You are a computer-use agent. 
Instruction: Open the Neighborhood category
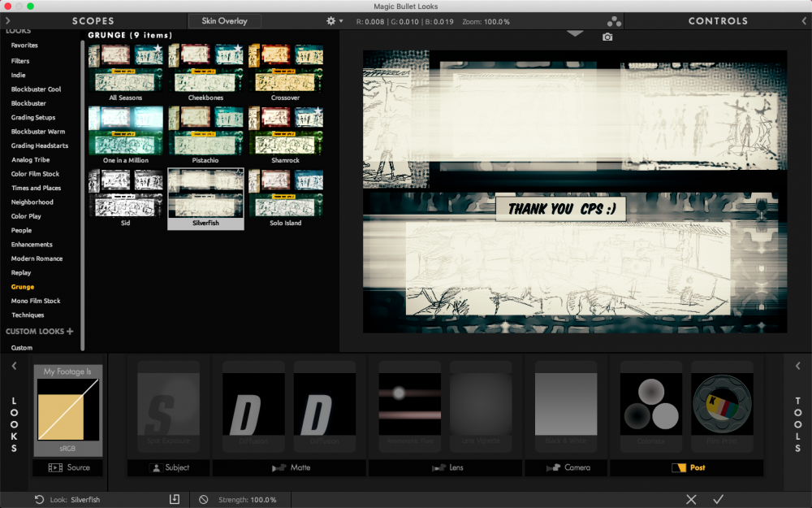[x=32, y=202]
